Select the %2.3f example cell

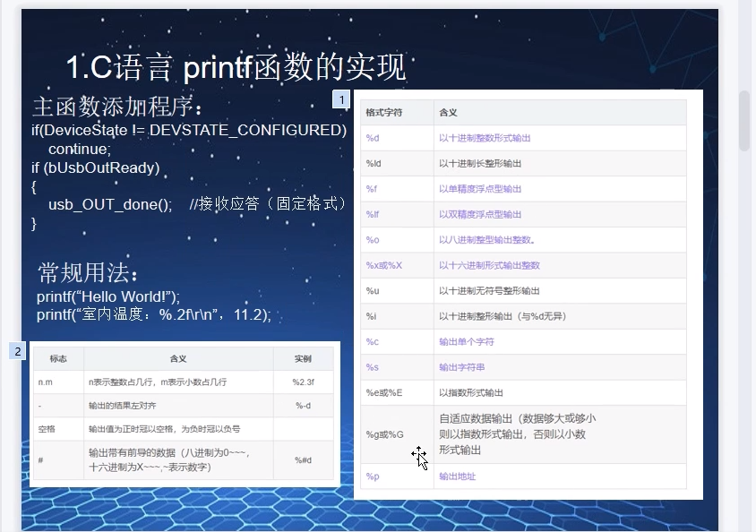[x=303, y=382]
